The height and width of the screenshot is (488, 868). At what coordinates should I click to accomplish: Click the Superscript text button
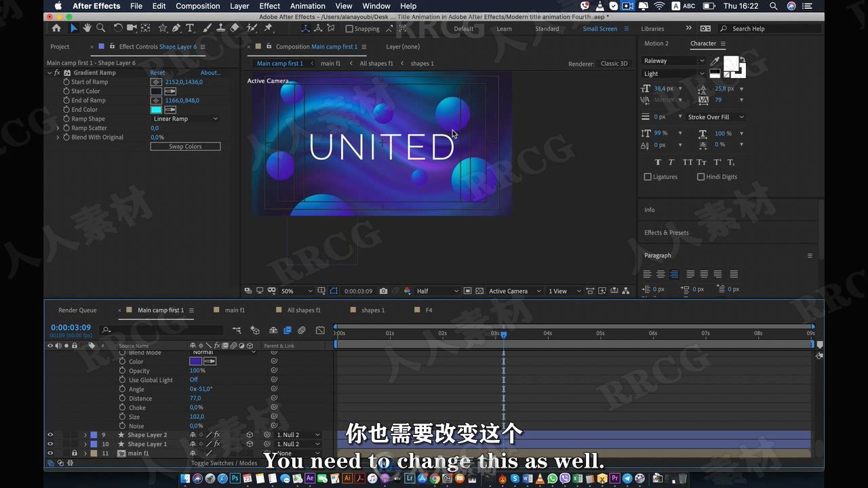(717, 162)
